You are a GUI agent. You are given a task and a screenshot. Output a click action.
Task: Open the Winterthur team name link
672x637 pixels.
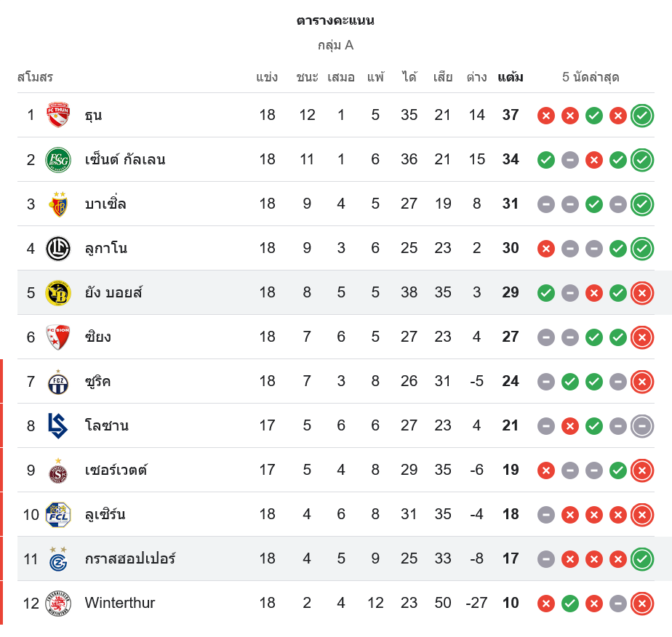(x=119, y=603)
